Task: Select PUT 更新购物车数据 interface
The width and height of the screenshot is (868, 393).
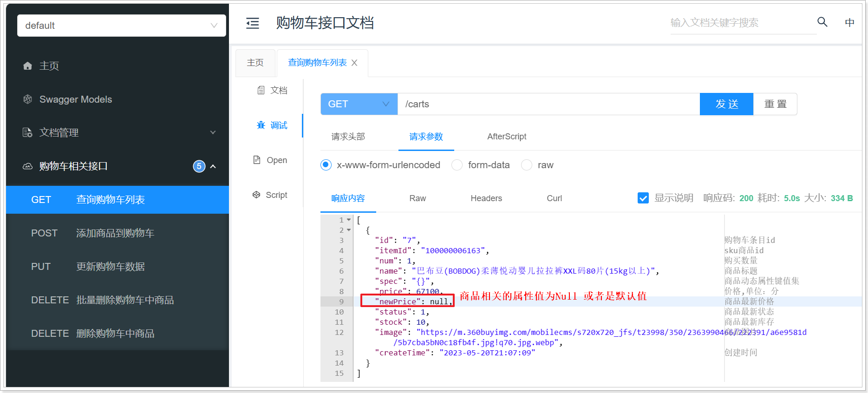Action: (117, 267)
